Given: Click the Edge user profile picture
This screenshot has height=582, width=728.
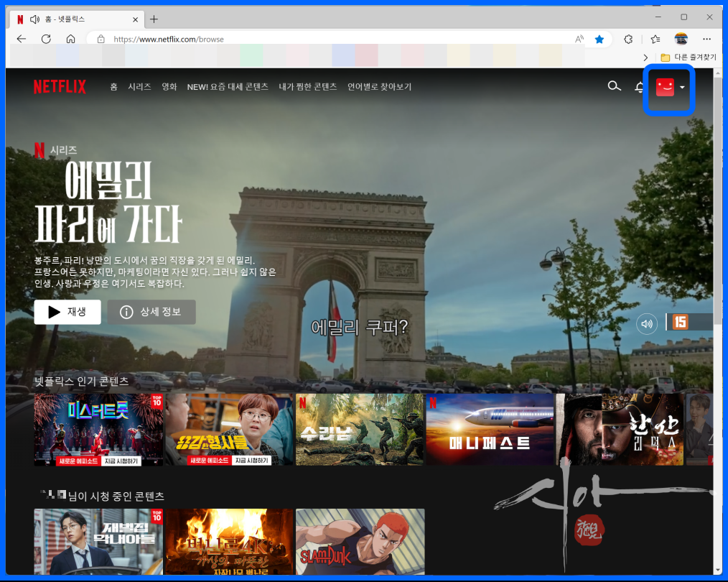Looking at the screenshot, I should [681, 39].
